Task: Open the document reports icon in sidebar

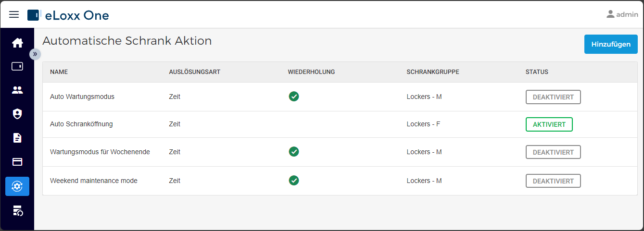Action: click(17, 138)
